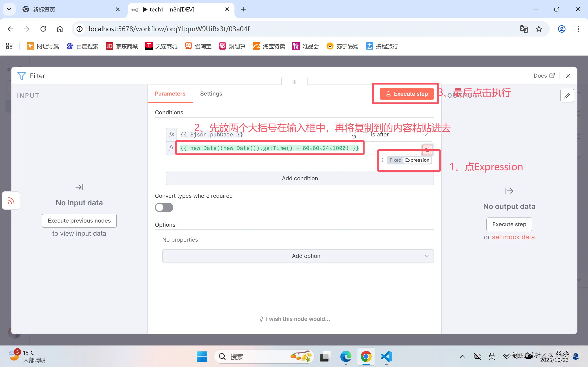Click the fx icon on the pubDate condition
Image resolution: width=588 pixels, height=367 pixels.
(171, 135)
